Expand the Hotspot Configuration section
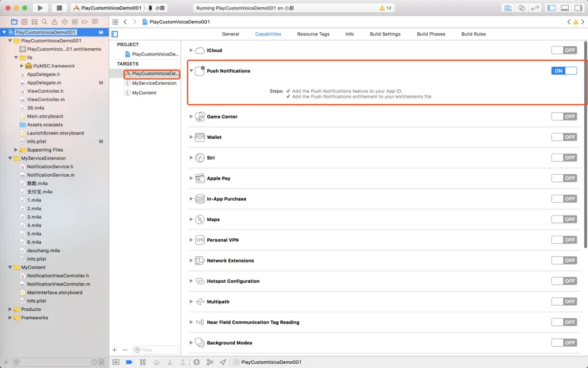The height and width of the screenshot is (368, 588). click(x=191, y=281)
